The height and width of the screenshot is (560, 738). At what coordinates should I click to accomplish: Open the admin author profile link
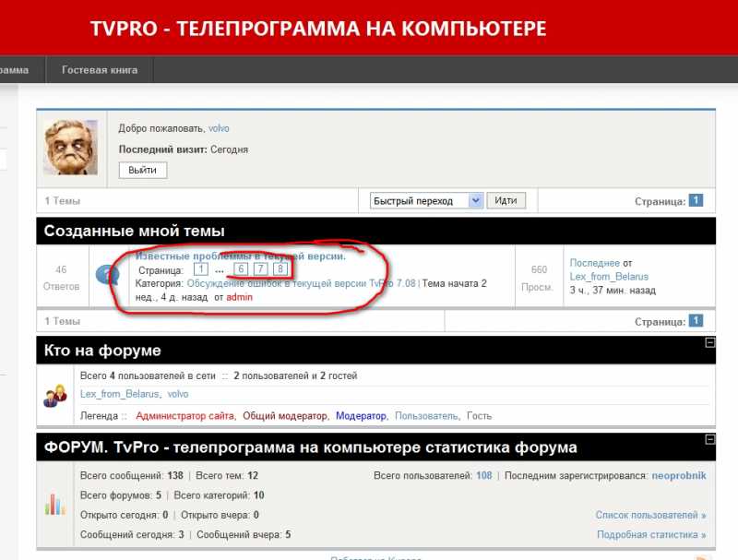pyautogui.click(x=240, y=297)
